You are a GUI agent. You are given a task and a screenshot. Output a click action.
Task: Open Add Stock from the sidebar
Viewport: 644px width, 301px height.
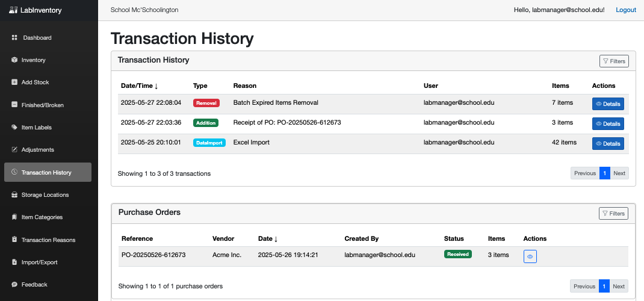(48, 82)
